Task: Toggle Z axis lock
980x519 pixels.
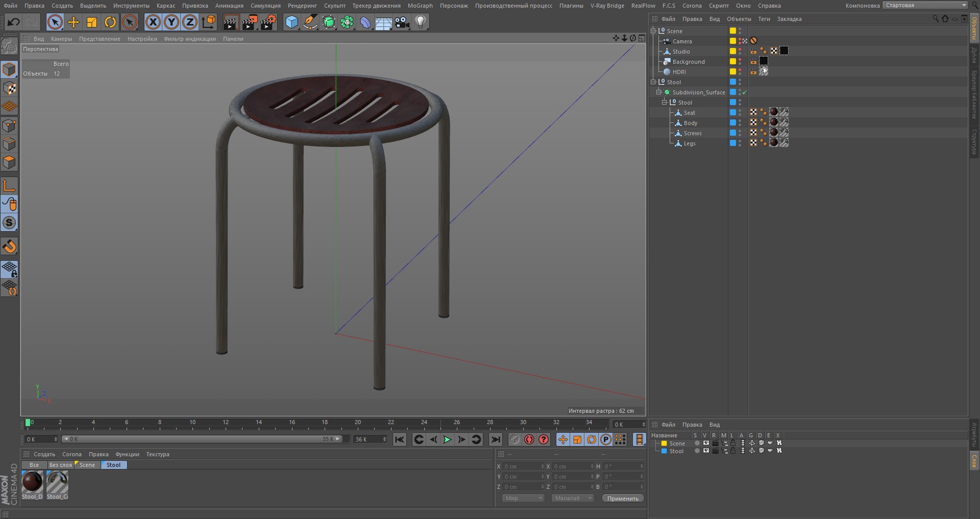Action: (x=190, y=22)
